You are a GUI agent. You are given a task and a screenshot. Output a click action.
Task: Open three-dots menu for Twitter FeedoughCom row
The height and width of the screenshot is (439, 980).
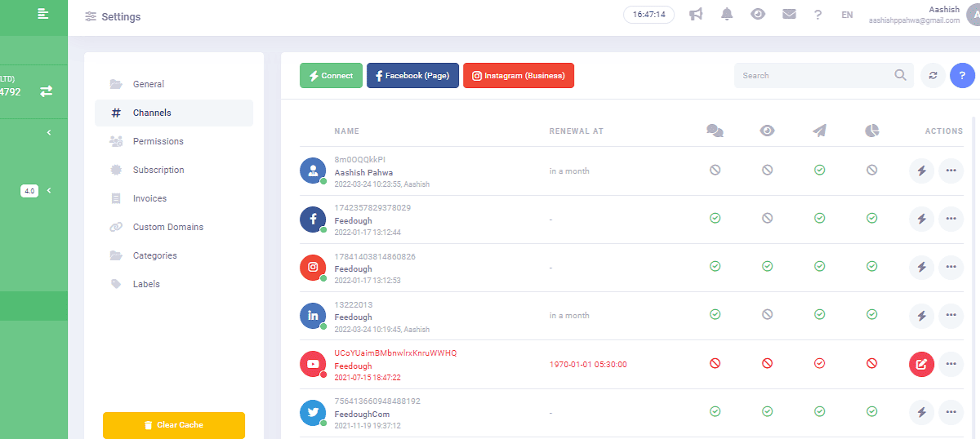(951, 412)
